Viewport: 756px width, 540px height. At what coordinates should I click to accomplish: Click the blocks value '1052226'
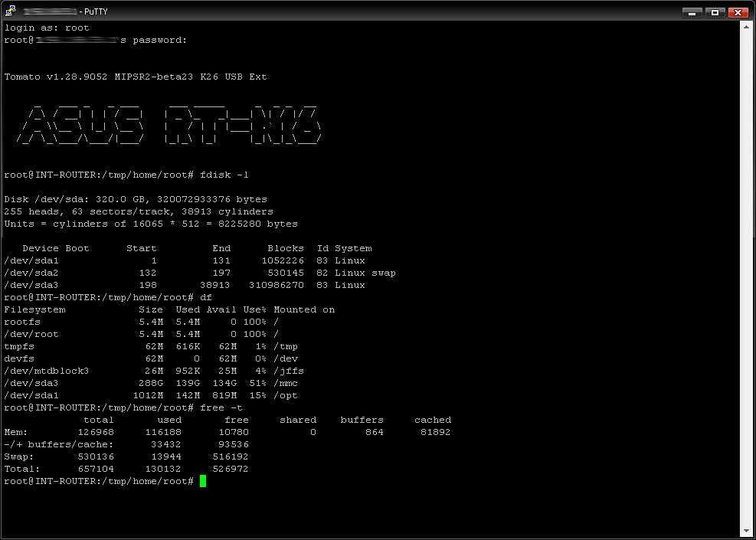(283, 261)
